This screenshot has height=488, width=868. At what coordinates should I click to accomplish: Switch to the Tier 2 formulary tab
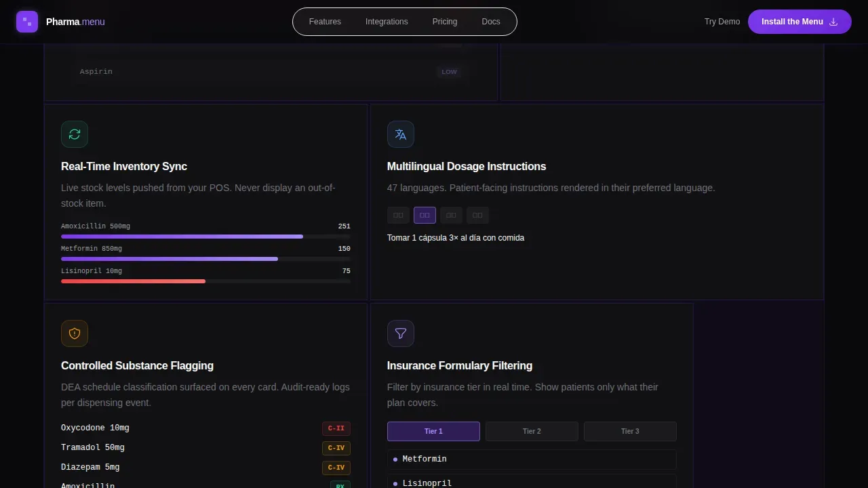[532, 431]
